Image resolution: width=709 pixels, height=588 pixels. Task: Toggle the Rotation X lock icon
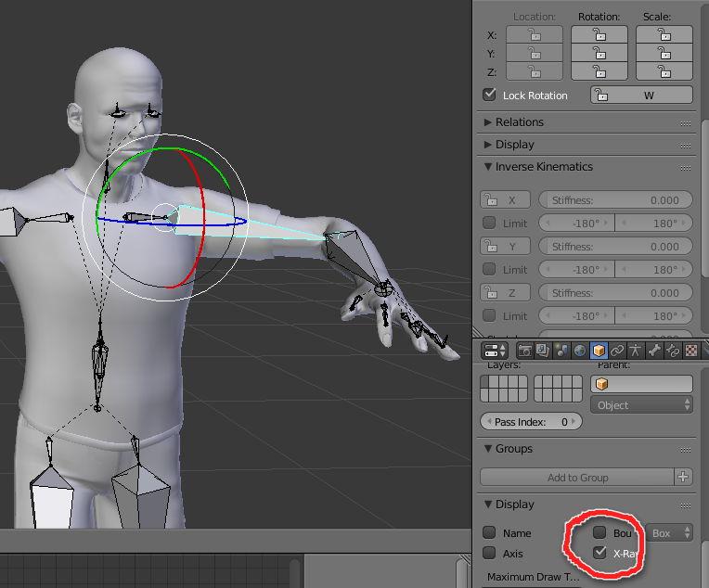click(599, 34)
